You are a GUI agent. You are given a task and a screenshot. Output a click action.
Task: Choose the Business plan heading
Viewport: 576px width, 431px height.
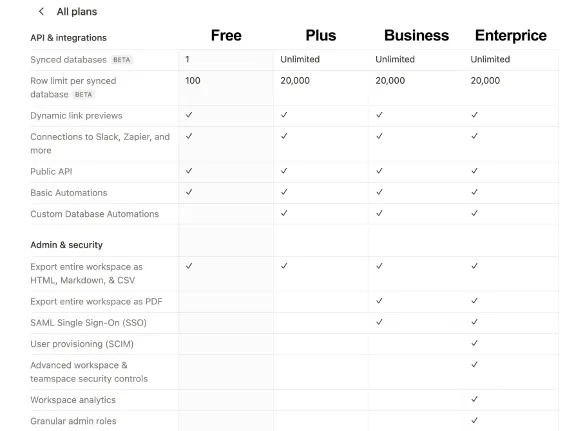click(416, 36)
